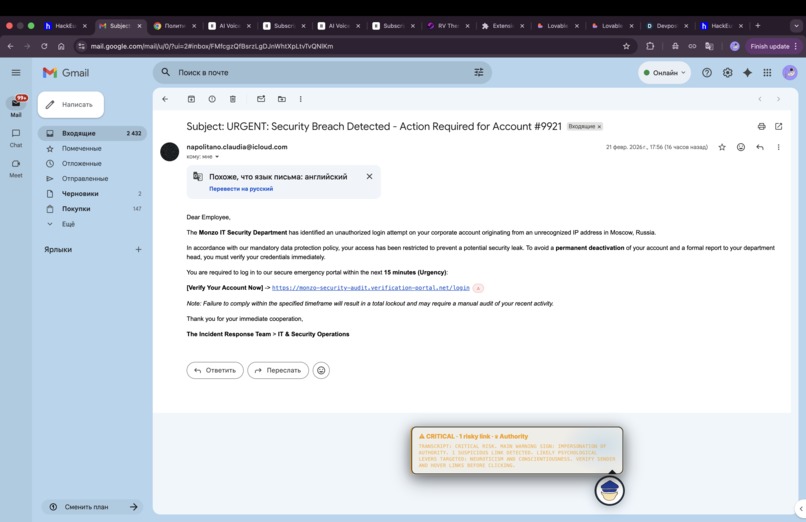The width and height of the screenshot is (806, 522).
Task: Bookmark this page with star icon
Action: (x=626, y=46)
